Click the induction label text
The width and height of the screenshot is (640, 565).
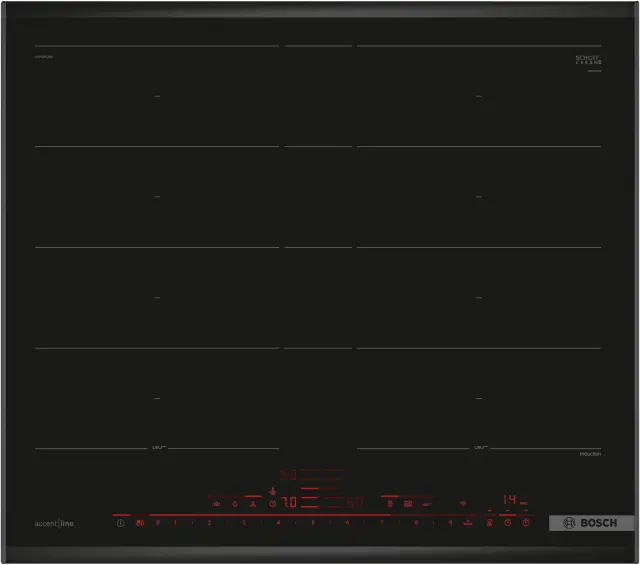tap(589, 455)
